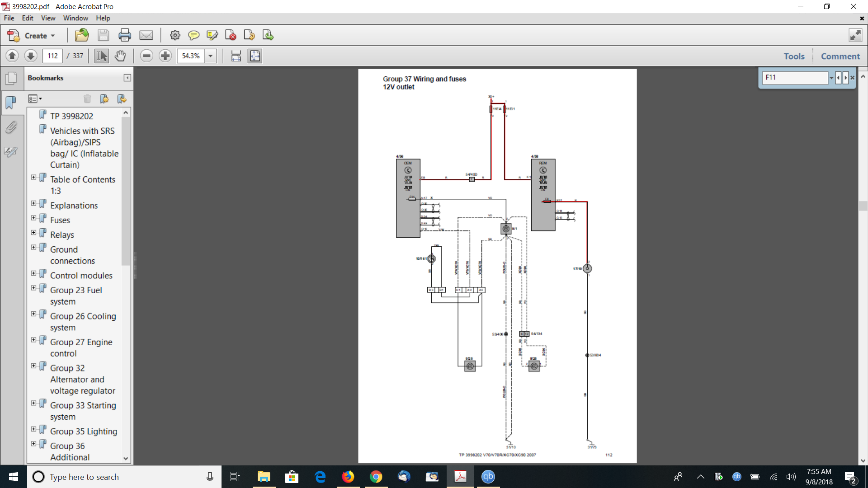Viewport: 868px width, 488px height.
Task: Collapse the Bookmarks pane
Action: pos(127,78)
